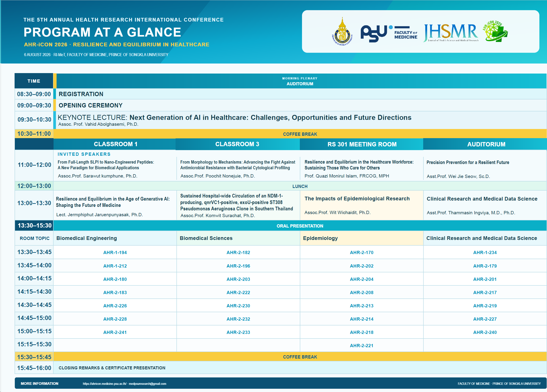
Task: Click speaker Sarawut kumphune's name
Action: pos(97,176)
